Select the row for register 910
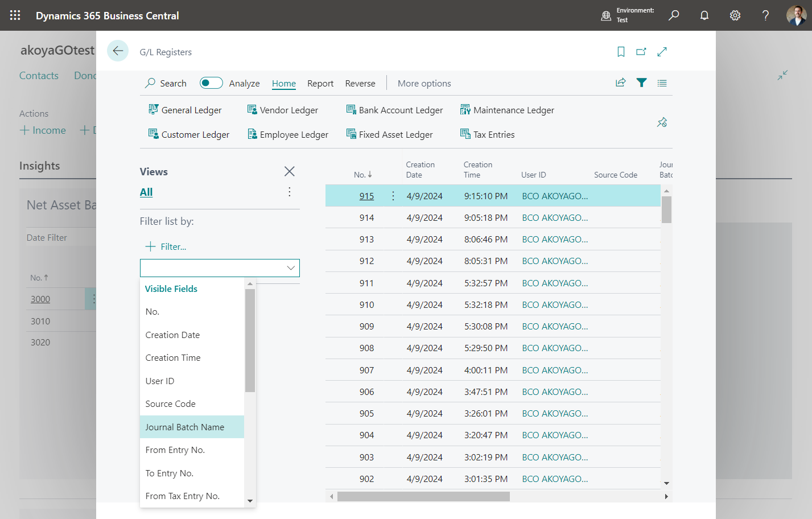This screenshot has height=519, width=812. [493, 304]
